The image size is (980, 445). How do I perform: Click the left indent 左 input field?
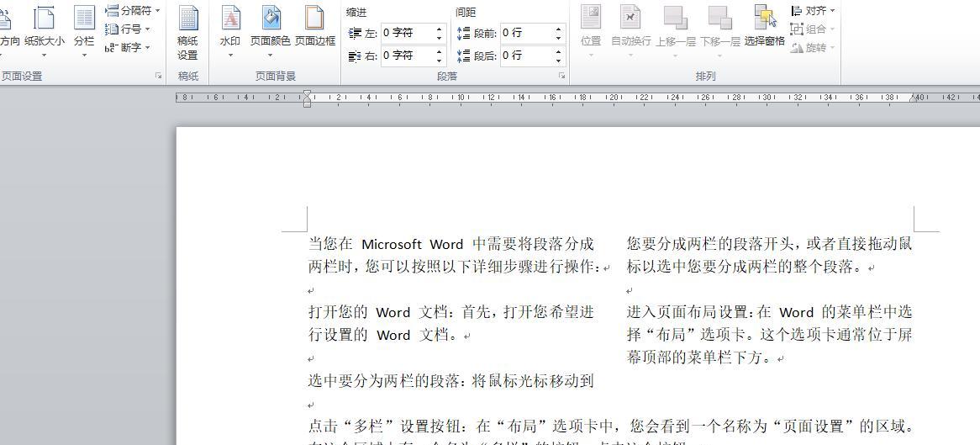pos(407,33)
